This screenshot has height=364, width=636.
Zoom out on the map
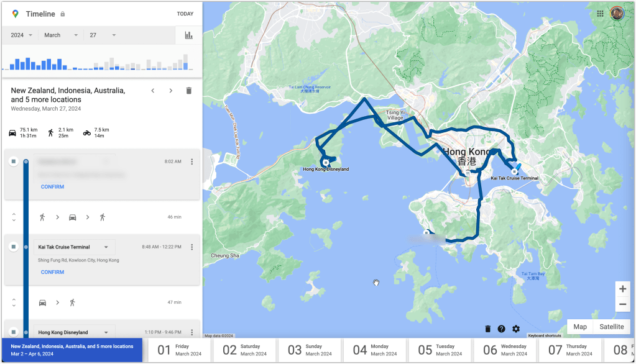[622, 304]
